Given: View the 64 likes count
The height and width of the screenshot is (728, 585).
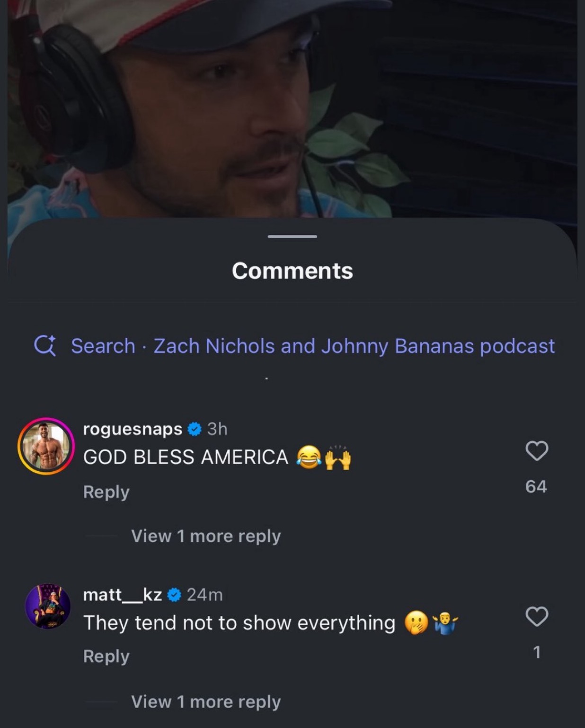Looking at the screenshot, I should 536,486.
